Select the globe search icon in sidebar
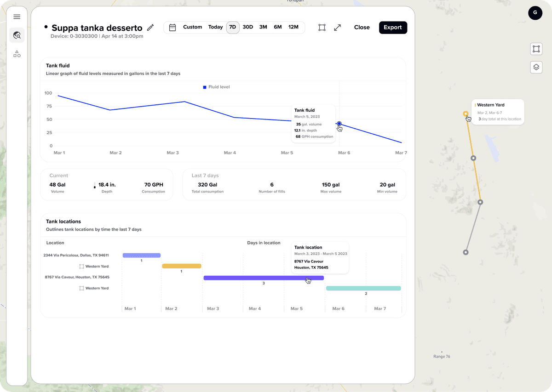 pos(17,35)
